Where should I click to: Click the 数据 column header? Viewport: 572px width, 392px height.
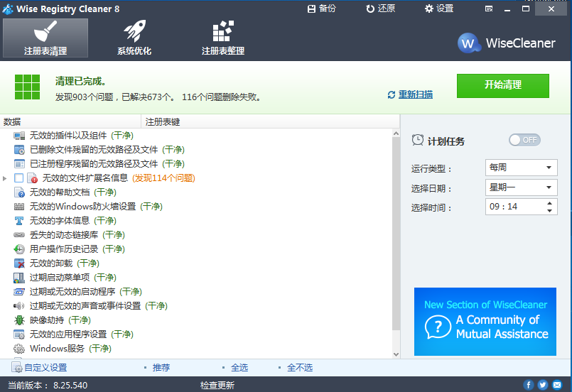70,122
